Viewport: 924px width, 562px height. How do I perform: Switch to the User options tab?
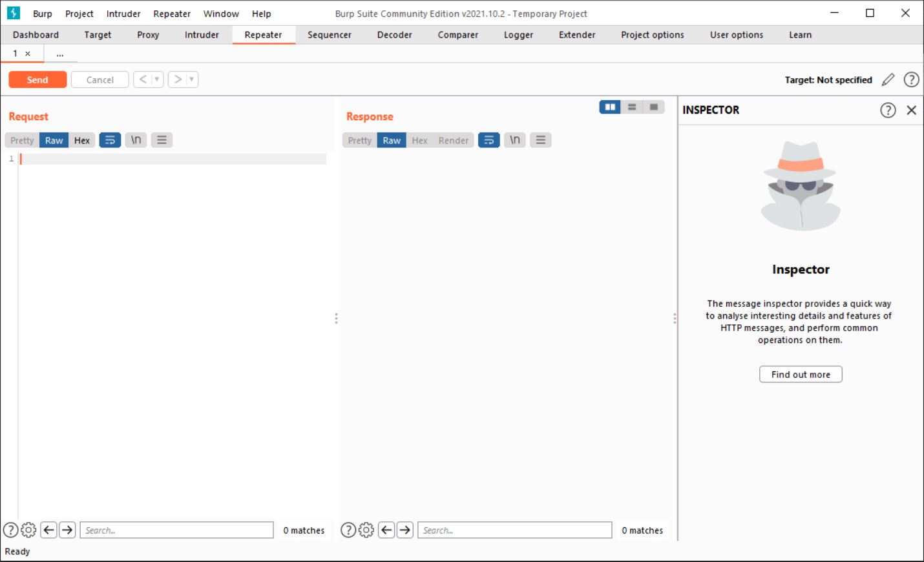click(x=737, y=35)
